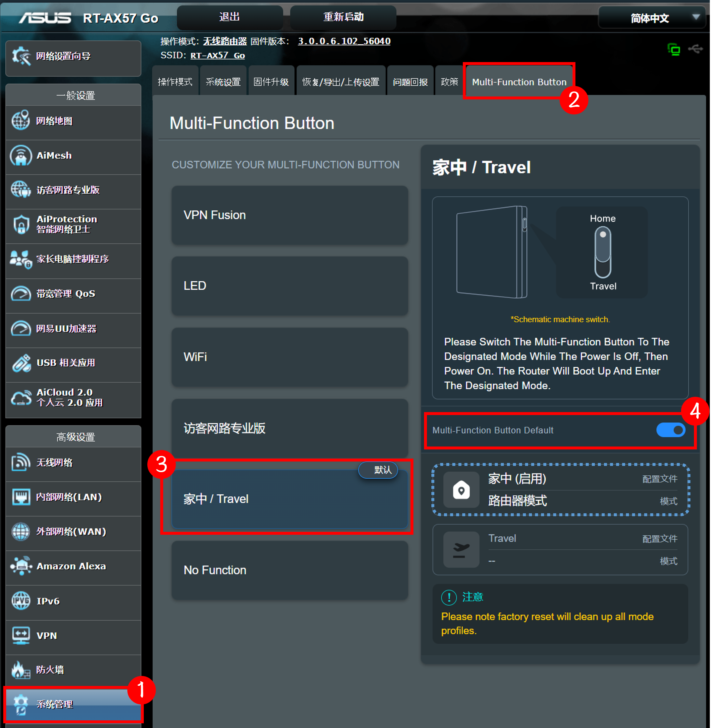This screenshot has width=716, height=728.
Task: Open the 无线路由器 operation mode link
Action: [225, 41]
